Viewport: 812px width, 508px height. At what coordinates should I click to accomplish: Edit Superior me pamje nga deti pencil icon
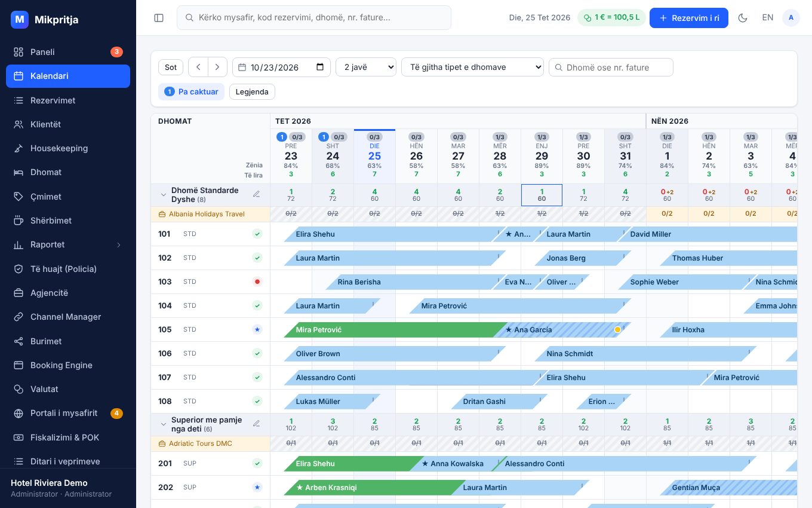[x=257, y=423]
